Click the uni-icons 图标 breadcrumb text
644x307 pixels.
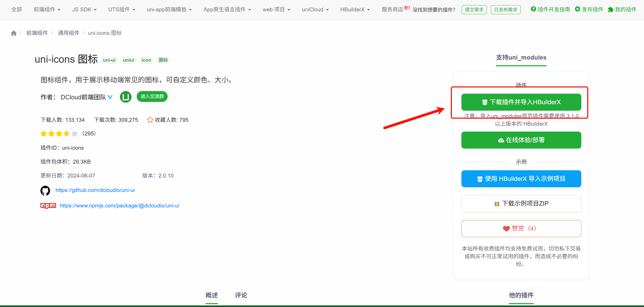click(105, 33)
